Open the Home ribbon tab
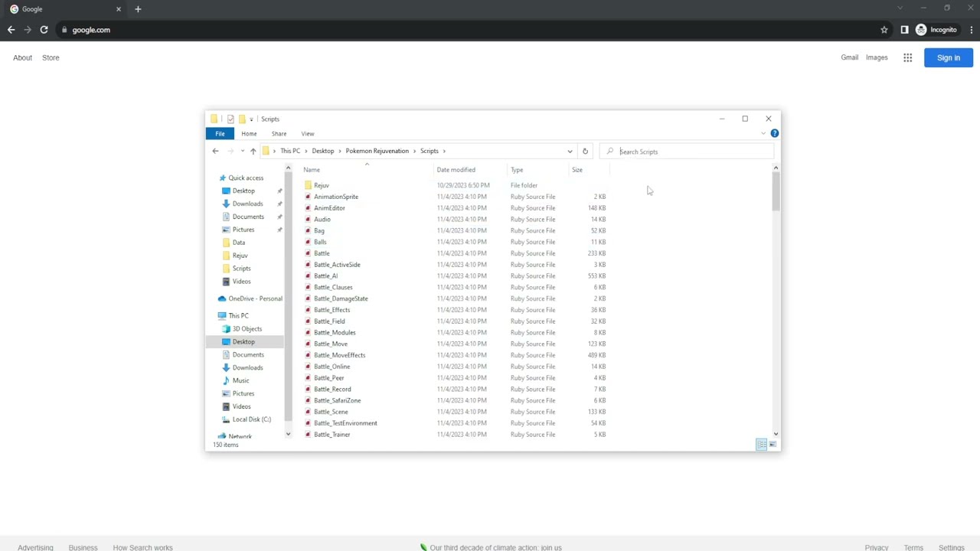 tap(249, 134)
